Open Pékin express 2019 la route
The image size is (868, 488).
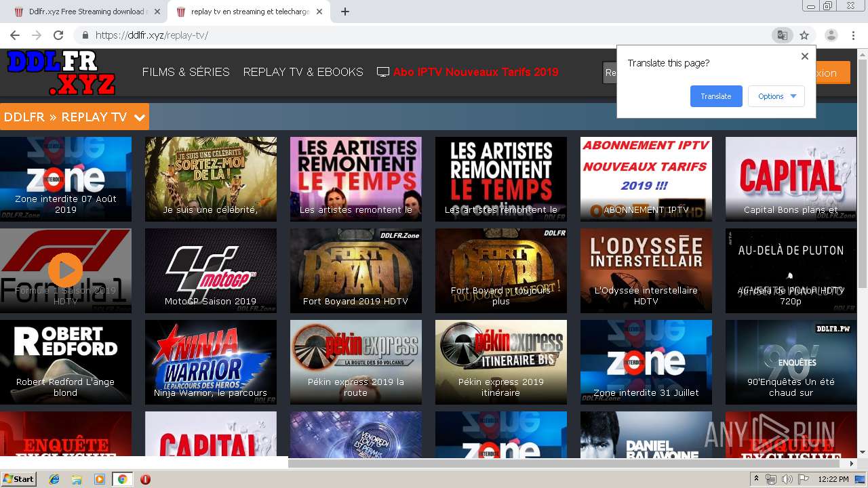pyautogui.click(x=356, y=362)
